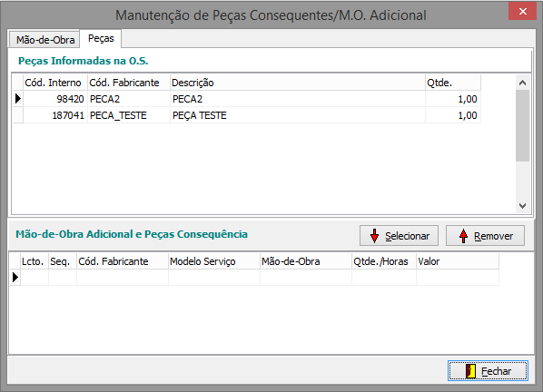Screen dimensions: 543x392
Task: Click the row pointer arrow beside 98420
Action: [18, 99]
